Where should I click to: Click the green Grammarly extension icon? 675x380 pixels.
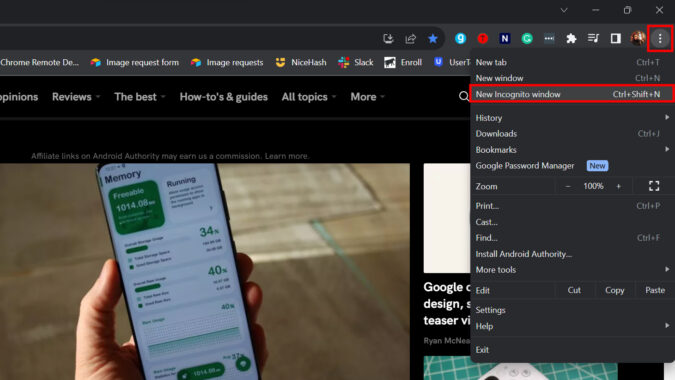(527, 38)
